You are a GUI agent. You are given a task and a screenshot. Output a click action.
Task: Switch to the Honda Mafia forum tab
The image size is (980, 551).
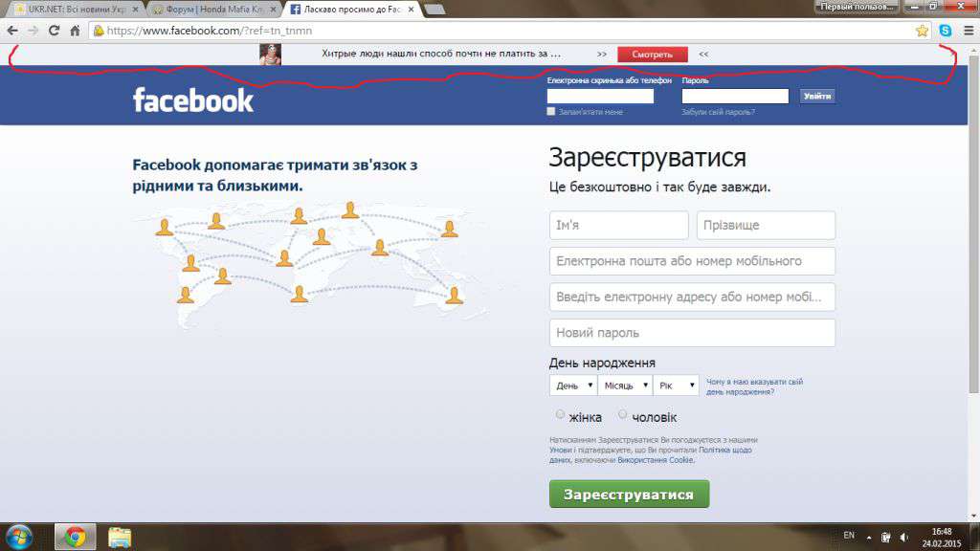tap(212, 10)
